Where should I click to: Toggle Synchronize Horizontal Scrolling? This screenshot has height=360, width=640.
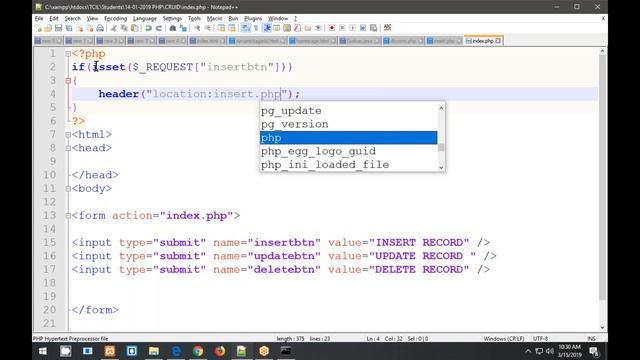pyautogui.click(x=231, y=28)
